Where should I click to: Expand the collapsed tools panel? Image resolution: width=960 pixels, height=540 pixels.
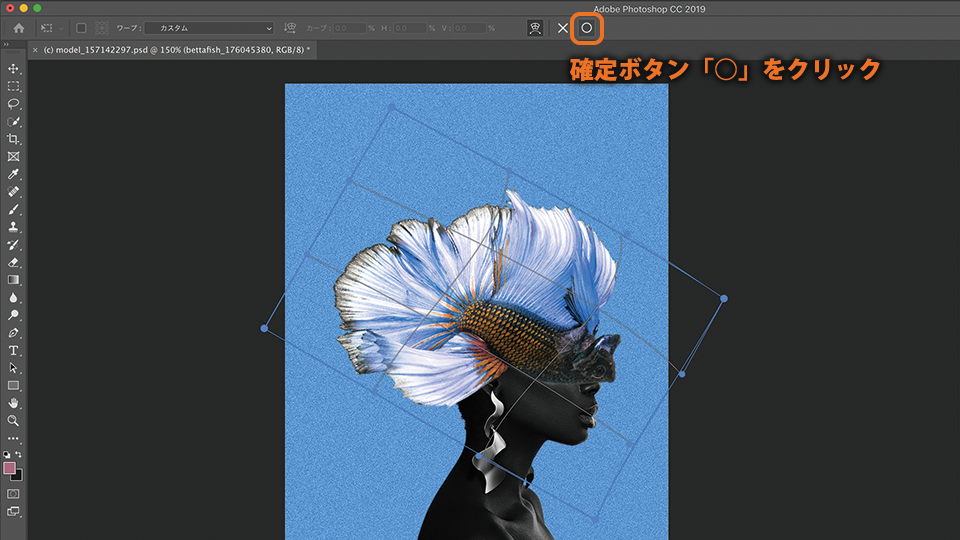click(x=6, y=44)
